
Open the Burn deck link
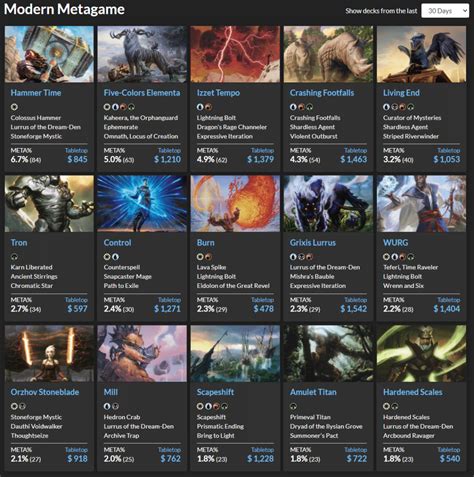pyautogui.click(x=205, y=242)
